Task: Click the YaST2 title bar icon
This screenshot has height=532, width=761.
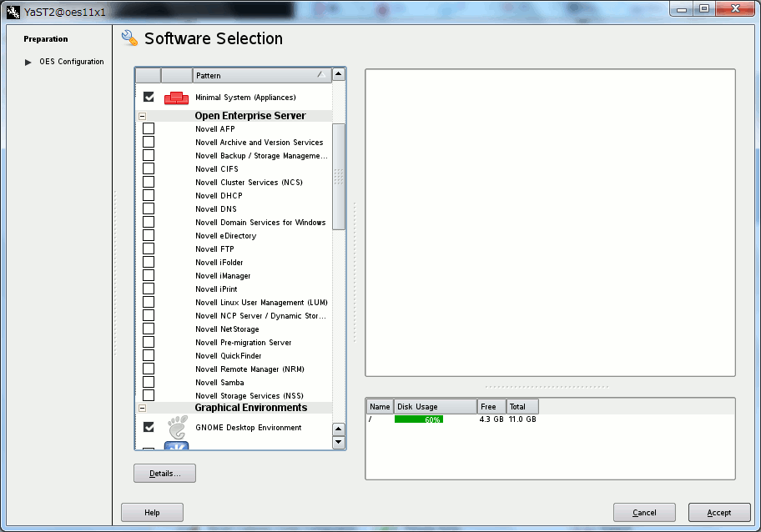Action: click(x=13, y=12)
